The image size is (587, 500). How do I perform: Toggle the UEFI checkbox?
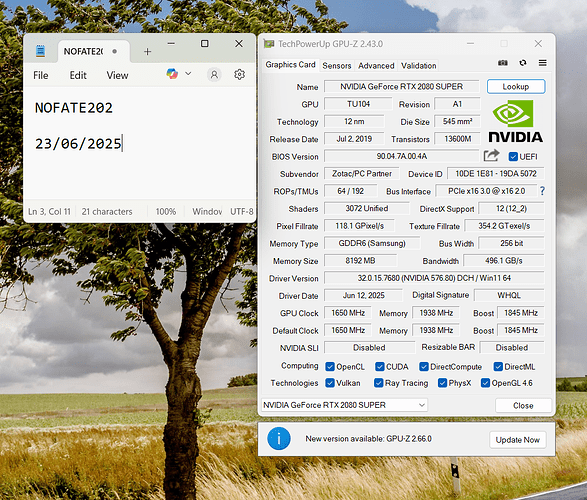point(513,157)
